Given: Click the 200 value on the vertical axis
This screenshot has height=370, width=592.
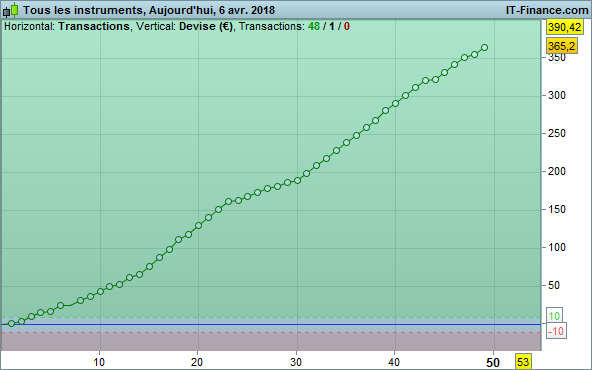Looking at the screenshot, I should point(557,171).
